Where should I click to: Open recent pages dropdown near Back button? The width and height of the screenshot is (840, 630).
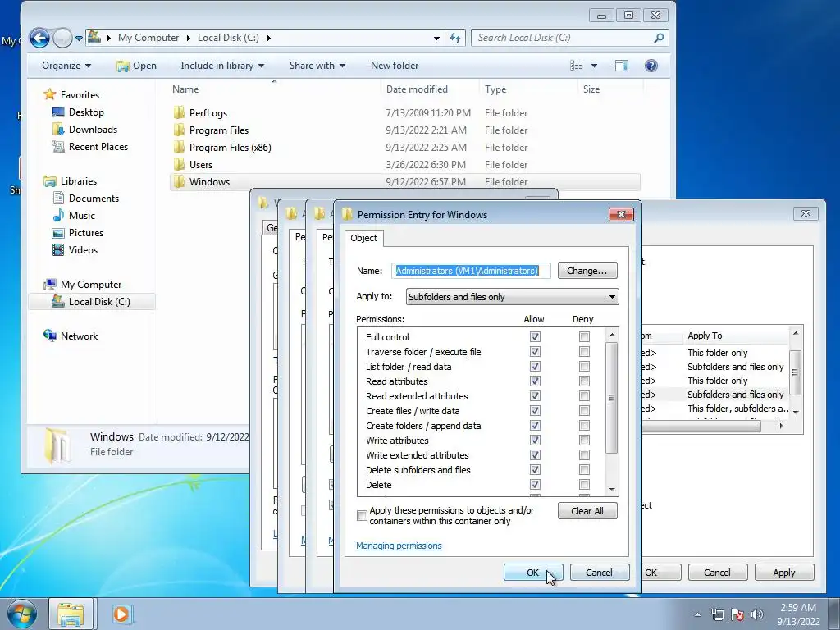(x=79, y=38)
